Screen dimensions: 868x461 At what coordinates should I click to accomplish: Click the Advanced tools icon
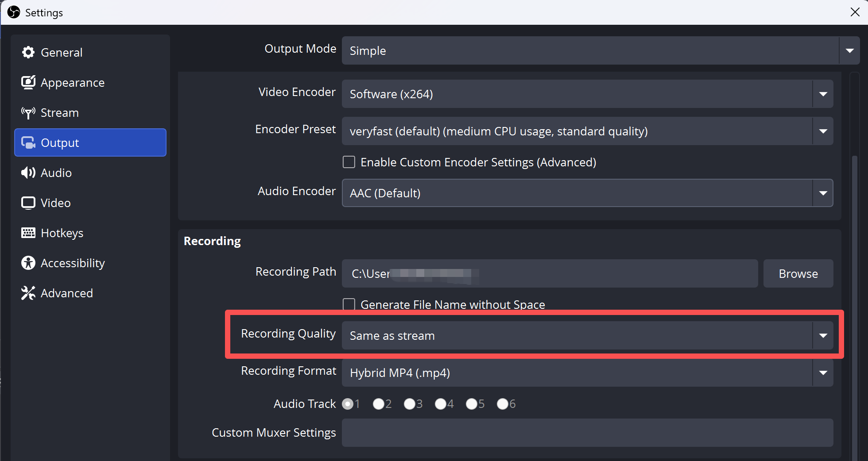click(28, 293)
